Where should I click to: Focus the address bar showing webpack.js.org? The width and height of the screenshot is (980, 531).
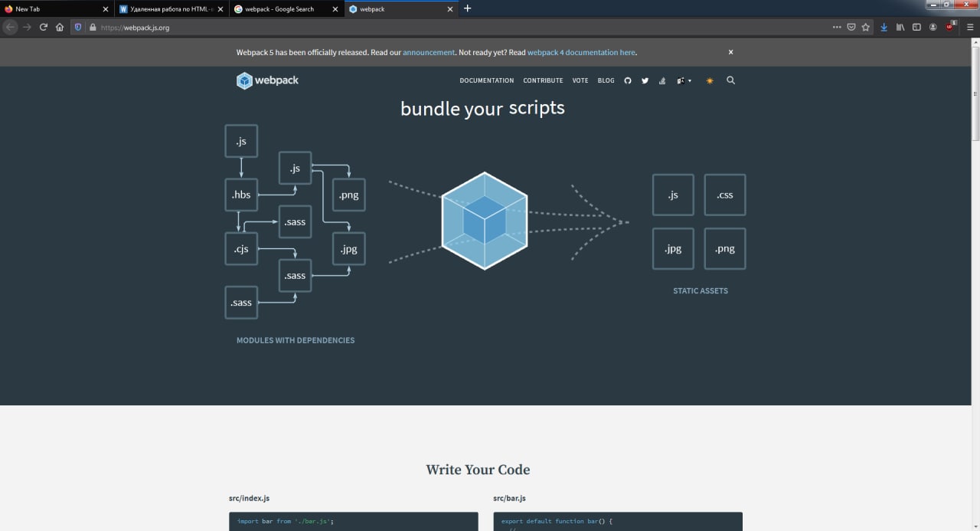[x=459, y=27]
